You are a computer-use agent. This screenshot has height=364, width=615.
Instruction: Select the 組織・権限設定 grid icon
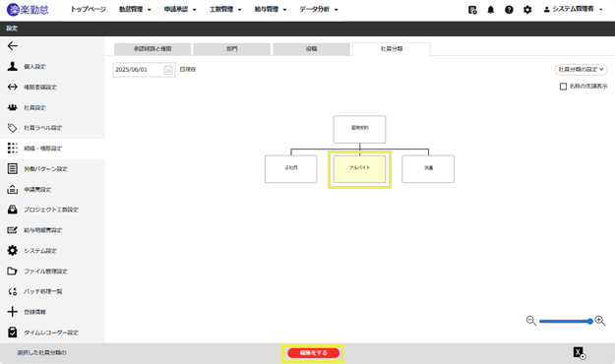(13, 148)
